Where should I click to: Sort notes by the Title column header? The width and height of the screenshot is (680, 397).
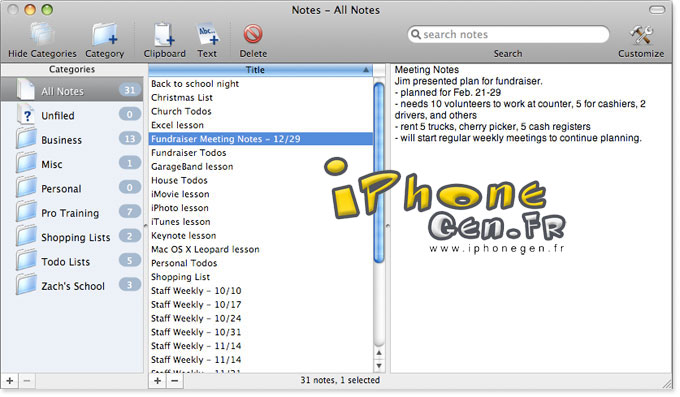click(x=260, y=70)
